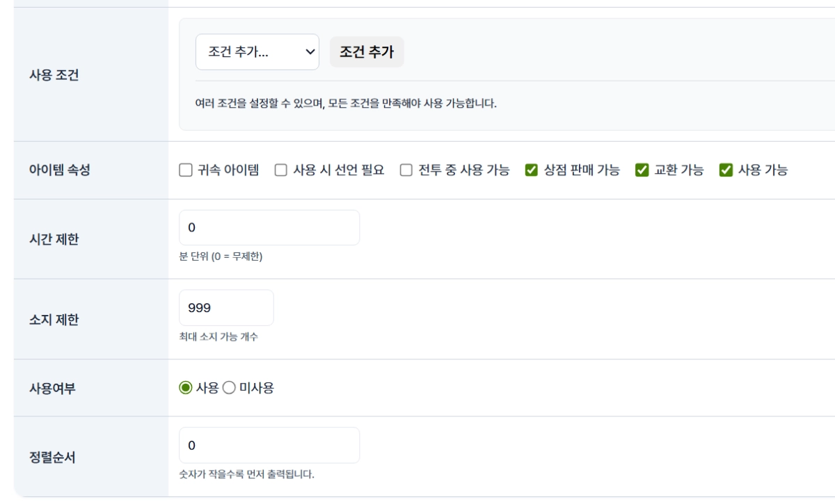Check the 사용 시 선언 필요 box
Viewport: 835px width, 504px height.
(281, 170)
